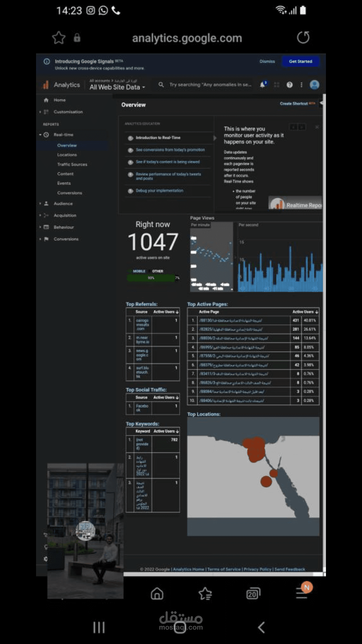Select Real-time Conversions sub-report
The image size is (362, 644).
(x=70, y=193)
